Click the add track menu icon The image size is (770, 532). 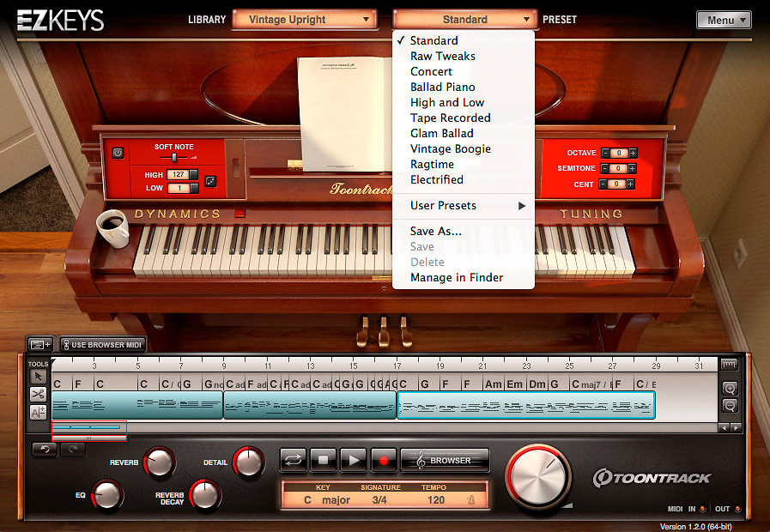point(40,345)
